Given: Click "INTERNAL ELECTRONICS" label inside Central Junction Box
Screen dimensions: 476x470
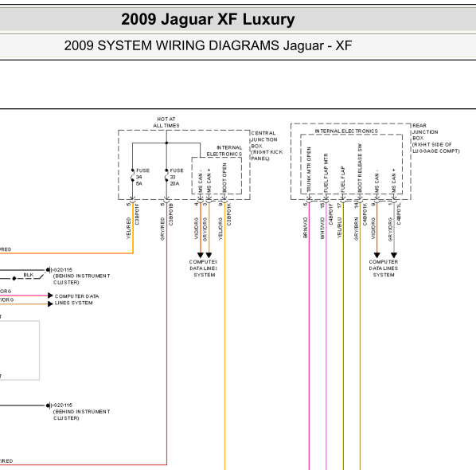Looking at the screenshot, I should (x=224, y=151).
